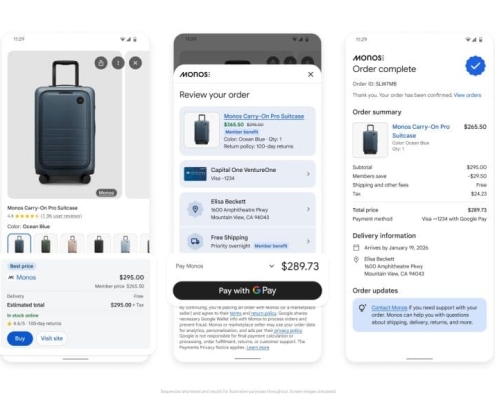Click the blue Buy button
495x400 pixels.
click(20, 338)
